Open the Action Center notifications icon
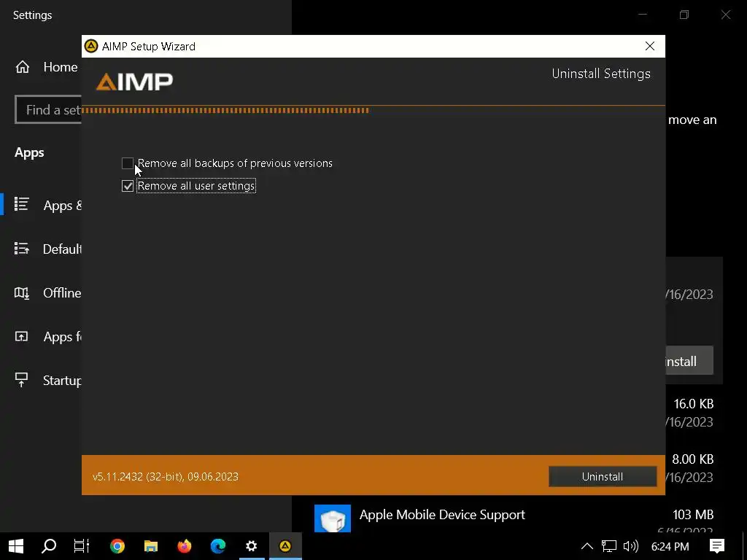This screenshot has height=560, width=747. coord(717,546)
